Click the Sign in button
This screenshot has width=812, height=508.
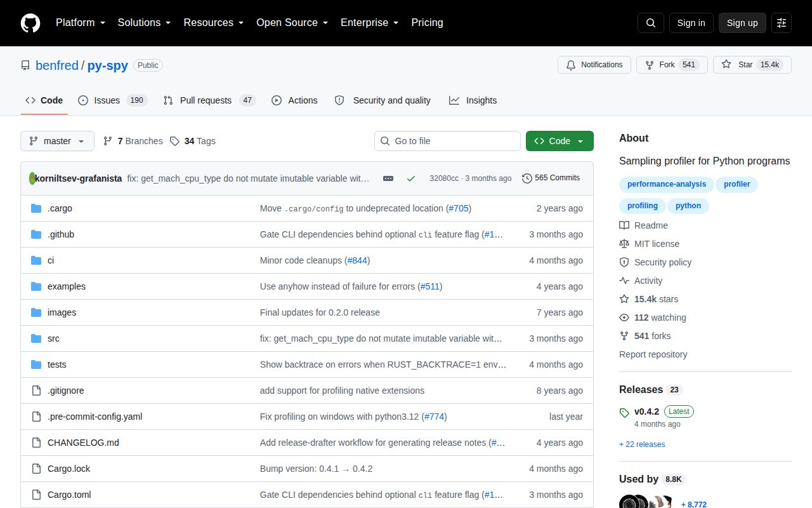691,23
